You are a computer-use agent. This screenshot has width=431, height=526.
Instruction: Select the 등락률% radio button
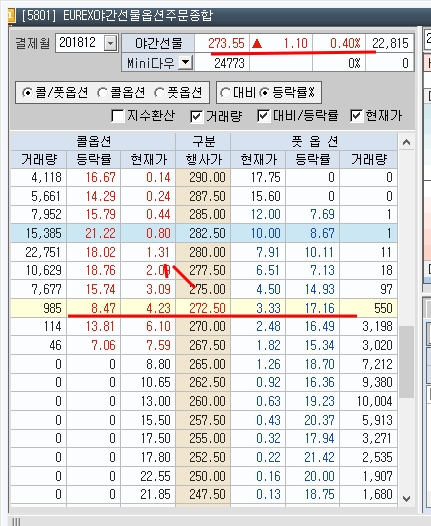(x=265, y=92)
